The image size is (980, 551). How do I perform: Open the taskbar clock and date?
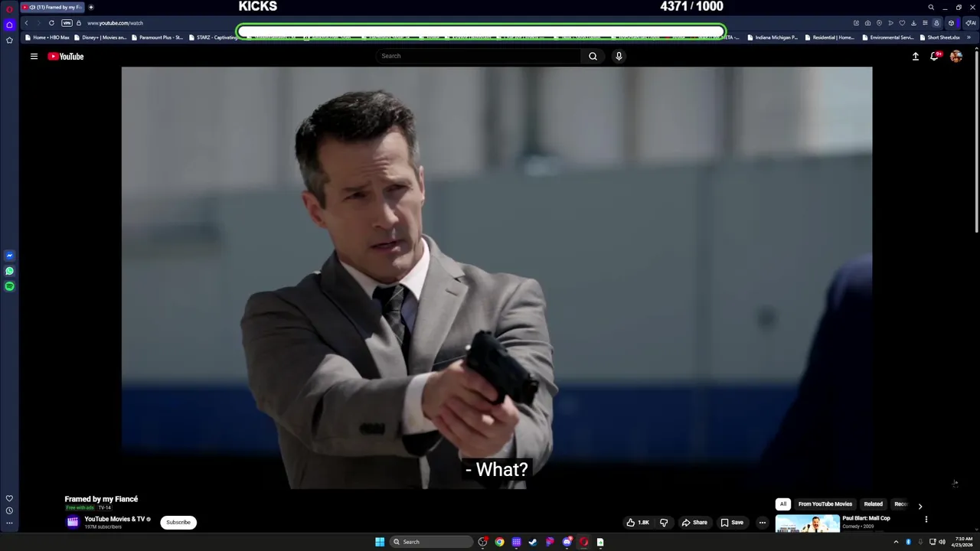tap(963, 542)
